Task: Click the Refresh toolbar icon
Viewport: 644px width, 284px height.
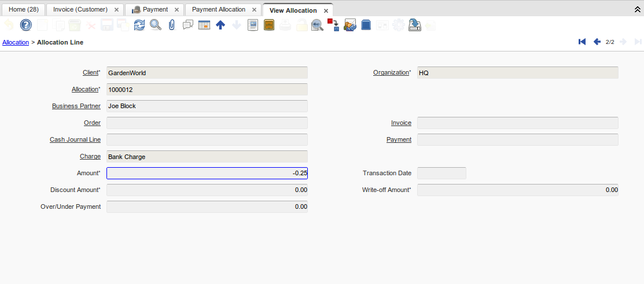Action: pyautogui.click(x=139, y=25)
